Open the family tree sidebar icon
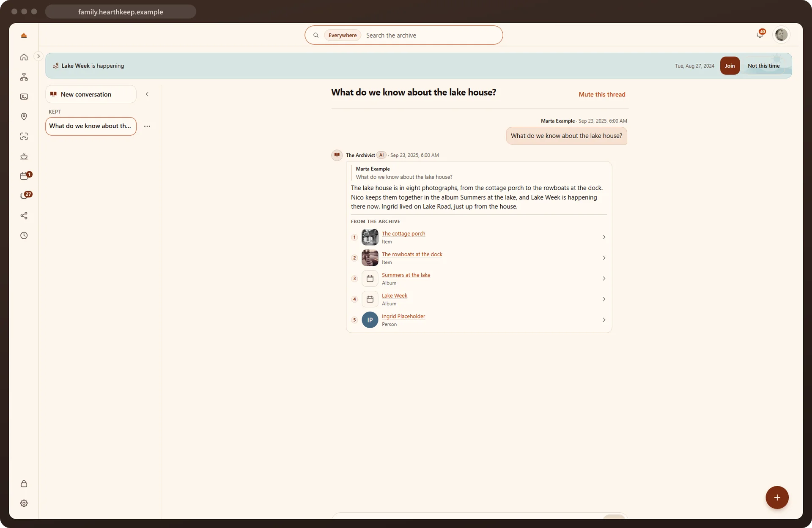 click(24, 77)
